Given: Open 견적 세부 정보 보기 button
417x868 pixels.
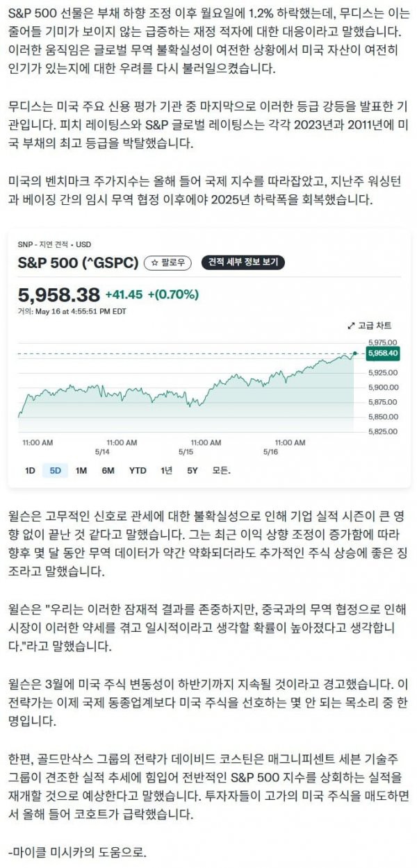Looking at the screenshot, I should [243, 262].
